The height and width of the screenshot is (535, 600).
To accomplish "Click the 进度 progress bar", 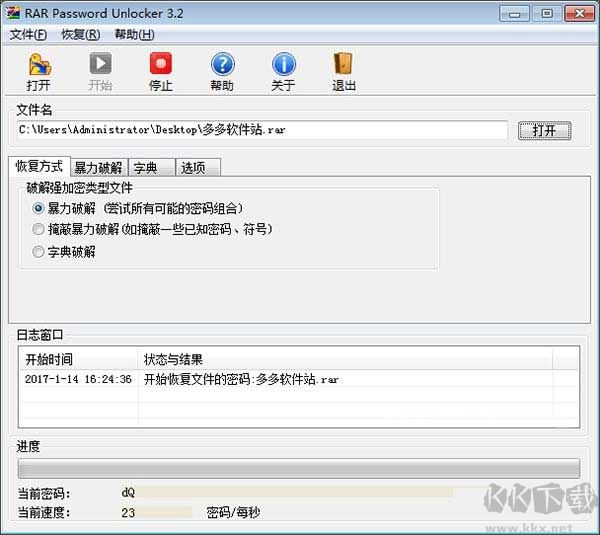I will pyautogui.click(x=299, y=469).
